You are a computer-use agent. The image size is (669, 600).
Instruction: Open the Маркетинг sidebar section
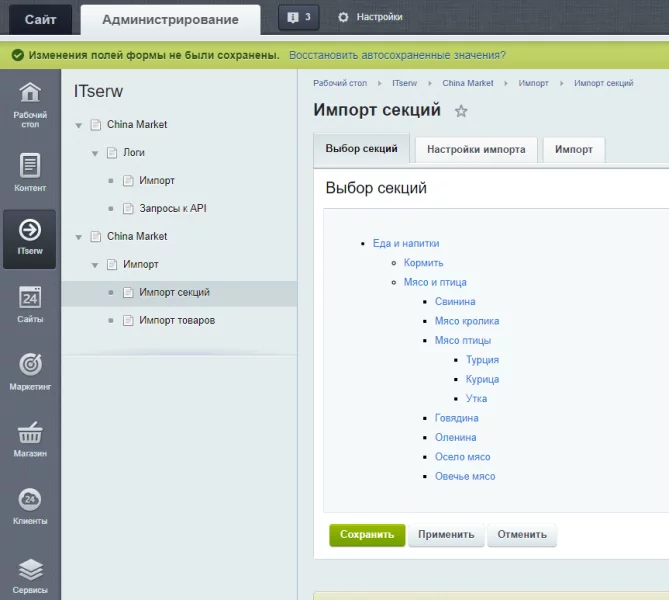click(30, 372)
